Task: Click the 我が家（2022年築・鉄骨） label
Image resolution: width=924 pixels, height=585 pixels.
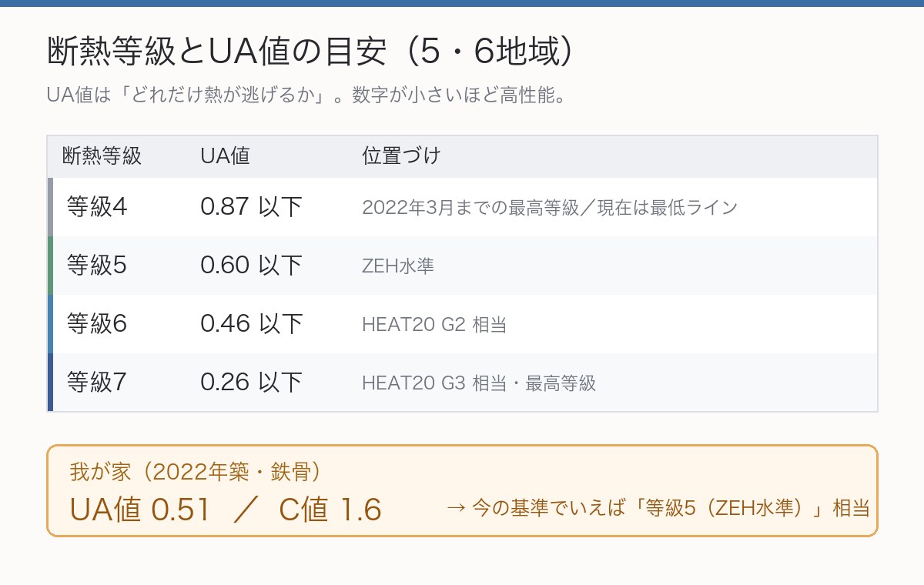Action: point(196,471)
